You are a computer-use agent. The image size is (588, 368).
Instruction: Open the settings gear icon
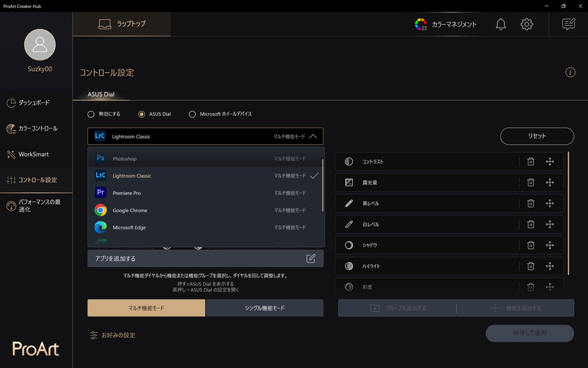click(x=526, y=24)
